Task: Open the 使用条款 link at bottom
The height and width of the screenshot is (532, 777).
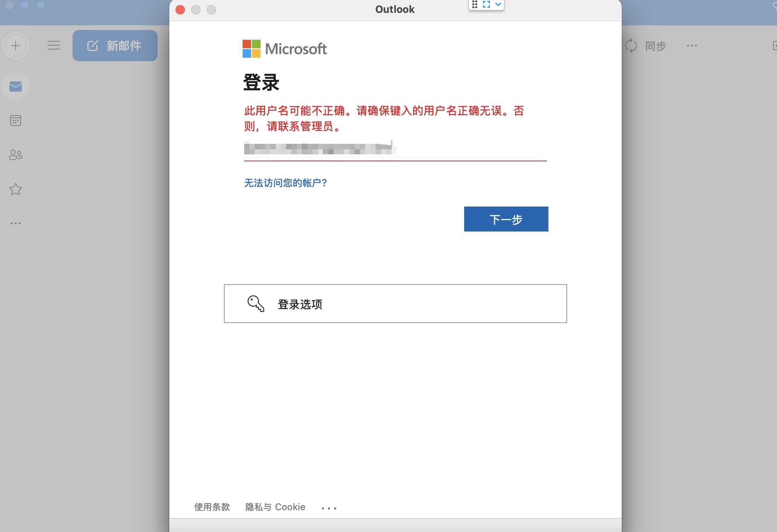Action: [211, 507]
